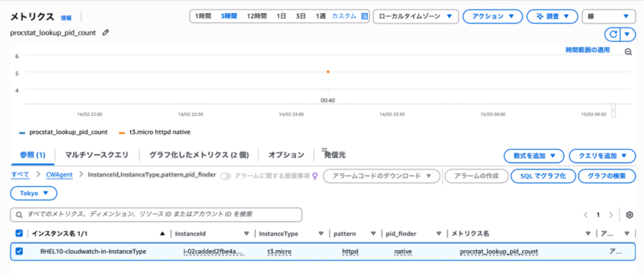Open the InstanceType column filter arrow
Viewport: 644px width, 276px height.
point(321,234)
